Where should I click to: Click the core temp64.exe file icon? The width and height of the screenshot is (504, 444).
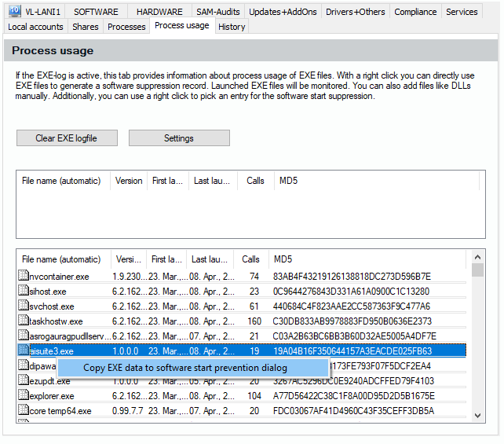24,411
